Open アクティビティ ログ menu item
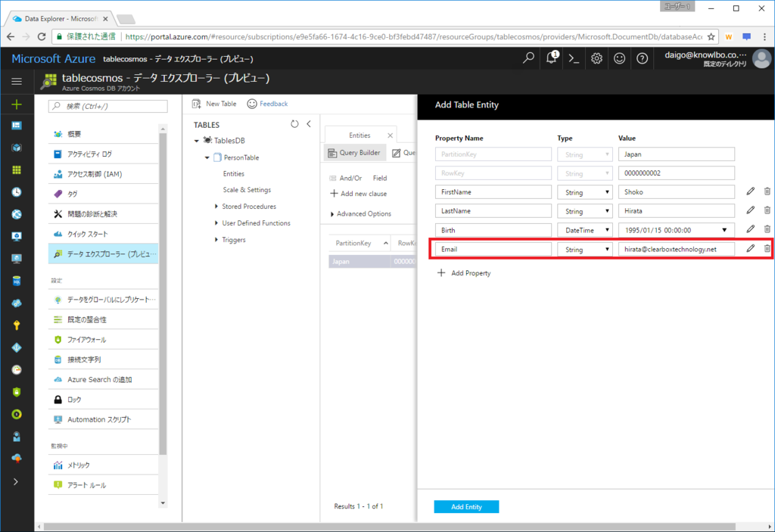The height and width of the screenshot is (532, 775). [103, 154]
